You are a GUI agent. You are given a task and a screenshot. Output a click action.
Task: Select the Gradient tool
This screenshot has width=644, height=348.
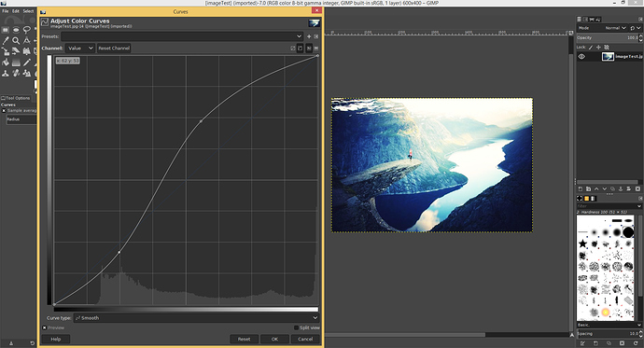tap(16, 62)
